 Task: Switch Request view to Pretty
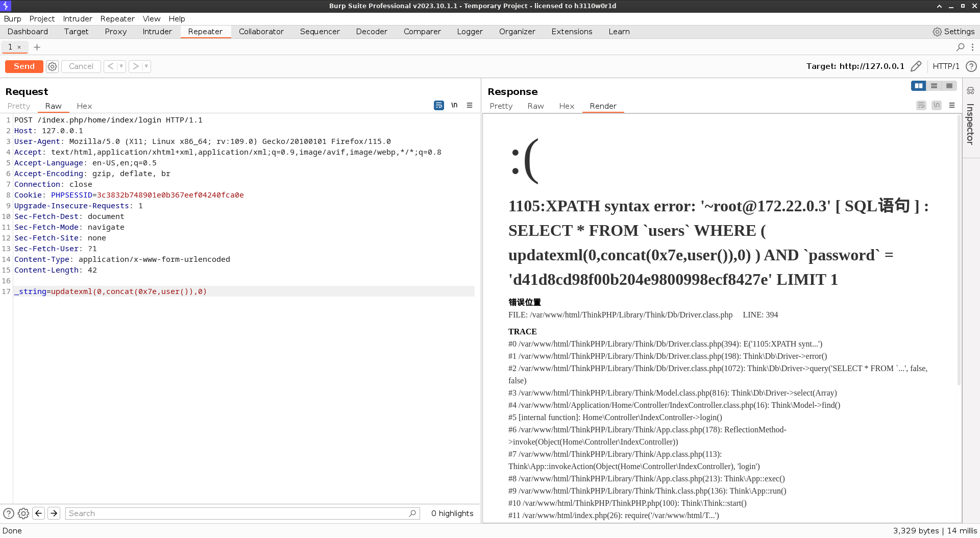(19, 106)
